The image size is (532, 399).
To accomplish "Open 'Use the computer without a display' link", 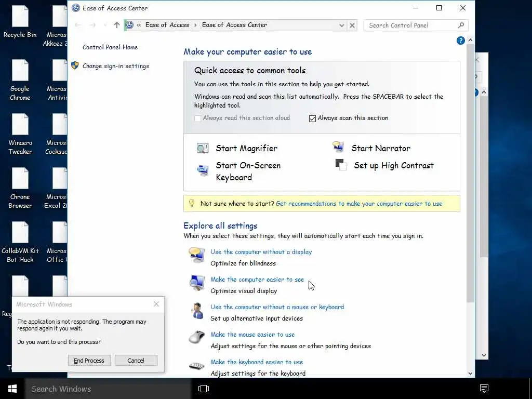I will [261, 252].
